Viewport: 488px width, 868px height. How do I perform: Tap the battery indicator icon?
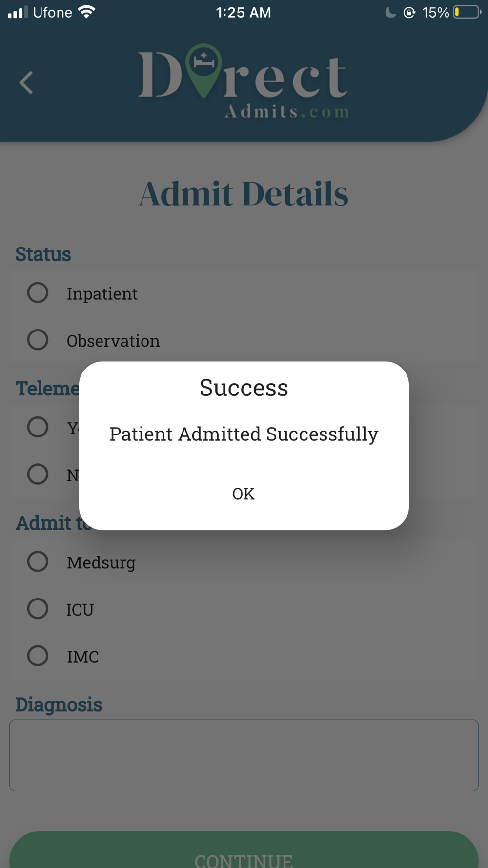coord(467,12)
